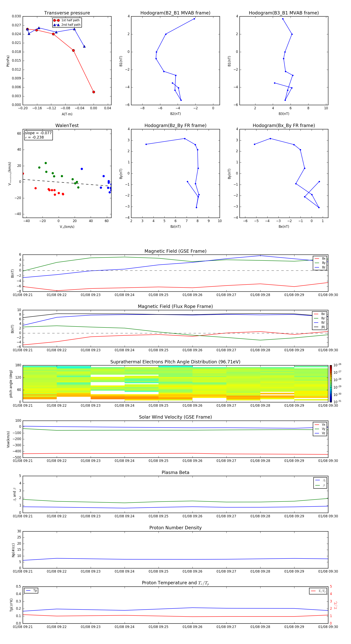
Task: Click 'Hodogram(Bz_By FR frame)' title
Action: (x=175, y=125)
